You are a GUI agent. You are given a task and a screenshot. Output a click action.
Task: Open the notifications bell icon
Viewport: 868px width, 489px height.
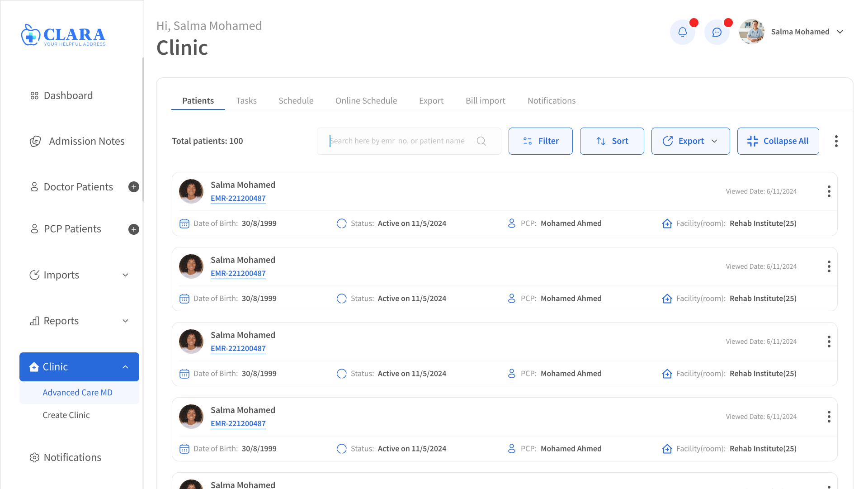682,32
